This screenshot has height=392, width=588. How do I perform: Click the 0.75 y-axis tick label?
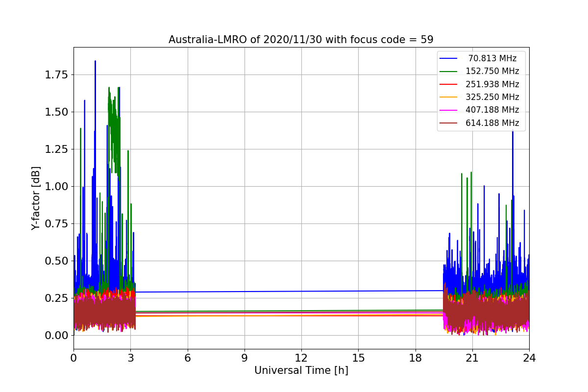pos(57,223)
